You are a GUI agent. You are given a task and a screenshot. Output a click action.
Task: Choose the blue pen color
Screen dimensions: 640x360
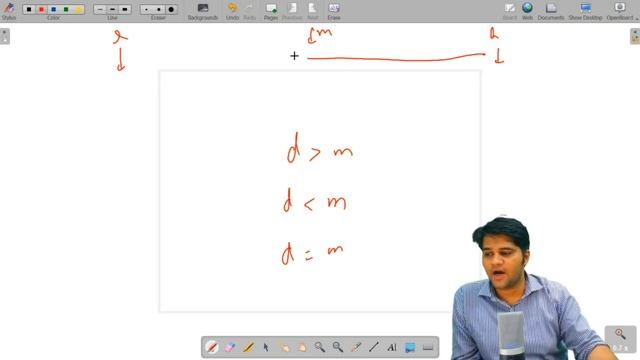(53, 9)
